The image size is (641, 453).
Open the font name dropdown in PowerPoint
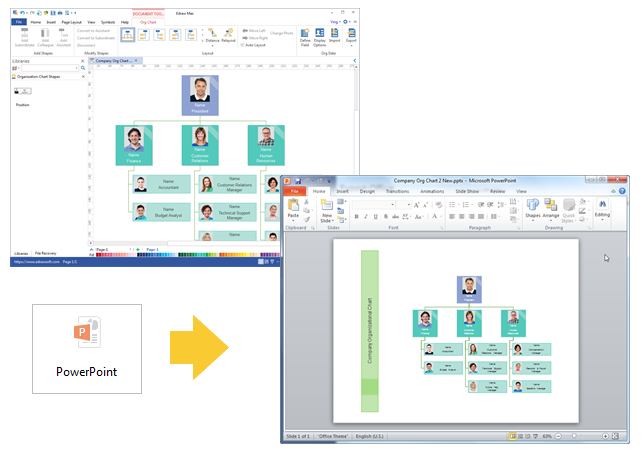(392, 204)
